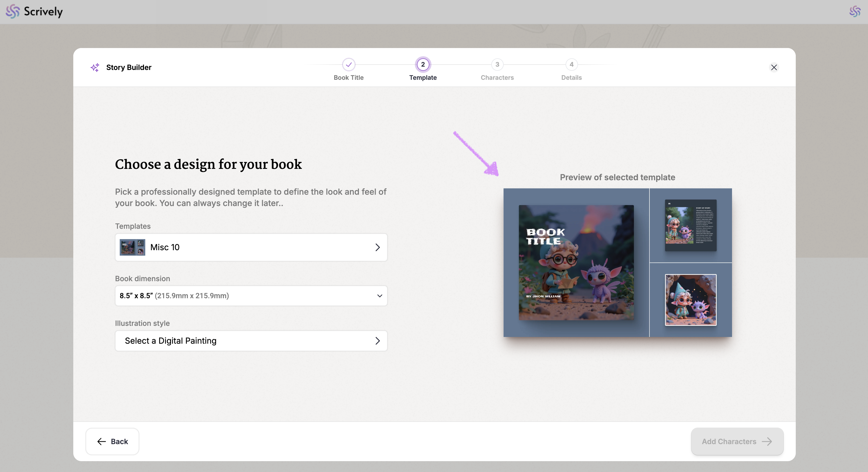This screenshot has width=868, height=472.
Task: Click the Misc 10 template thumbnail
Action: [x=132, y=247]
